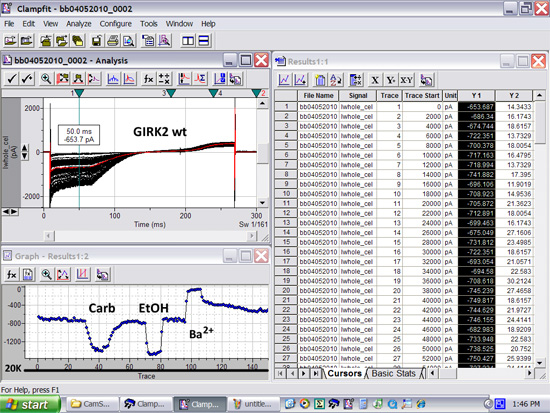Click the 1:46 PM system clock
Screen dimensions: 550x413
coord(526,404)
